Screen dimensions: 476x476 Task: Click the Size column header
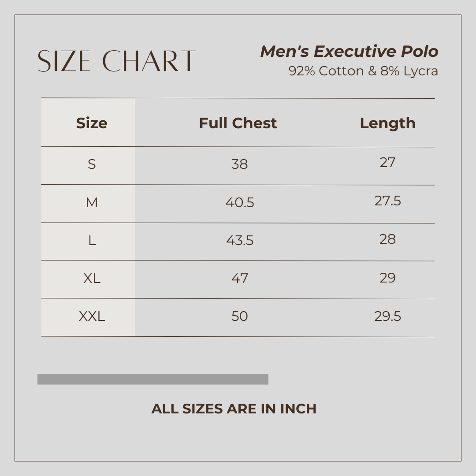pos(92,123)
